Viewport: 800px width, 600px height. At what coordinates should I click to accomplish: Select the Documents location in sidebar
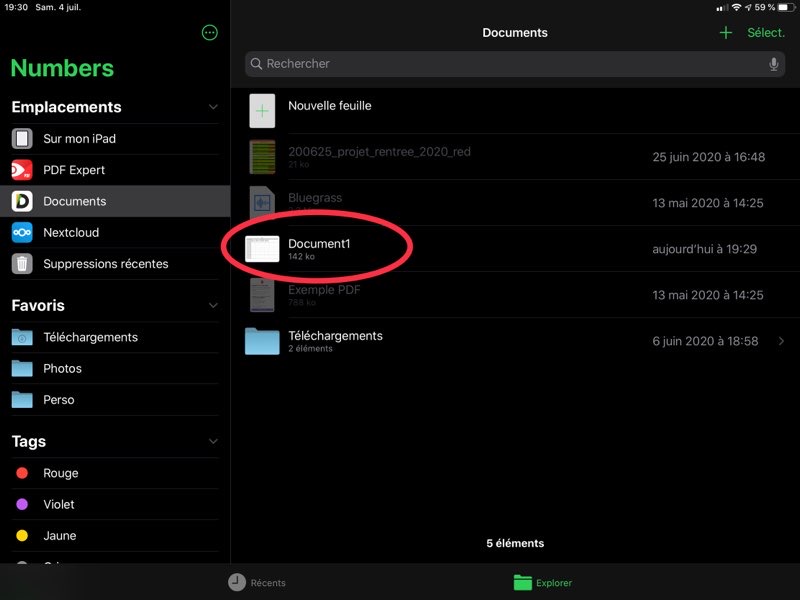click(x=74, y=201)
